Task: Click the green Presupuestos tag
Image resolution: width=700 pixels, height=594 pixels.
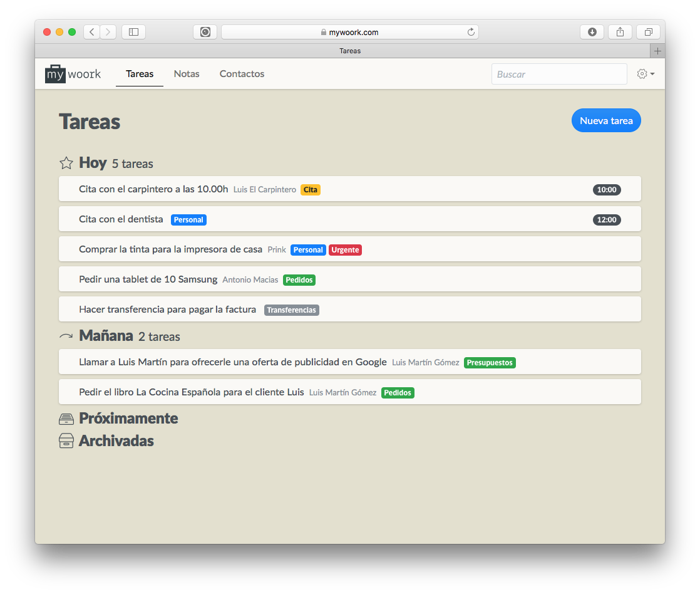Action: coord(490,363)
